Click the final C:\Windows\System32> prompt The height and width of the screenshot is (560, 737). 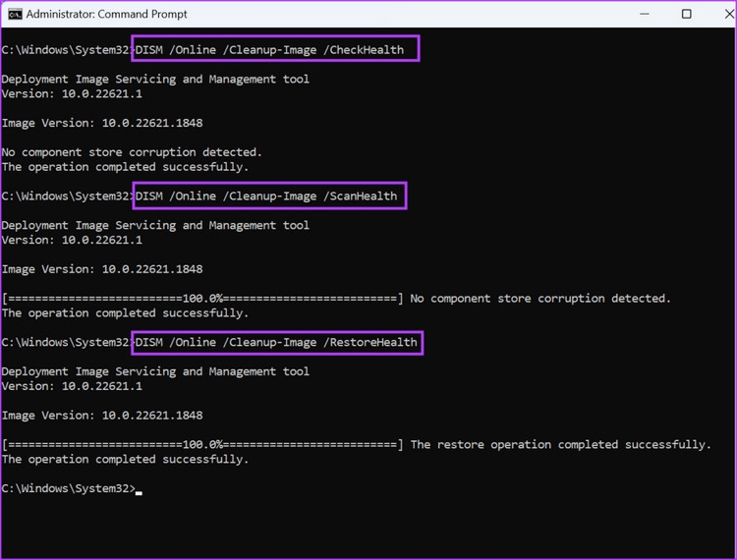click(68, 488)
